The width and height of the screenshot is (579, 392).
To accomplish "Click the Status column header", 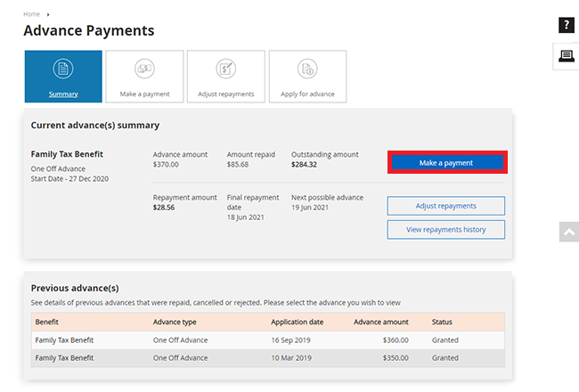I will pyautogui.click(x=442, y=322).
